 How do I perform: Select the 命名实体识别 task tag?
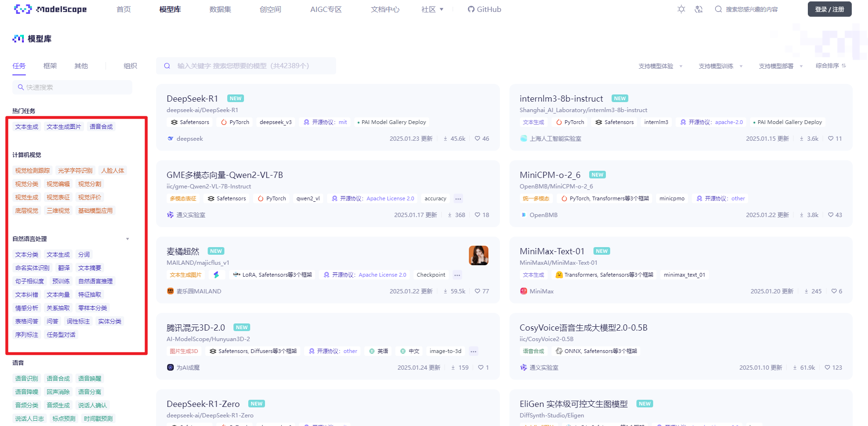[x=32, y=268]
